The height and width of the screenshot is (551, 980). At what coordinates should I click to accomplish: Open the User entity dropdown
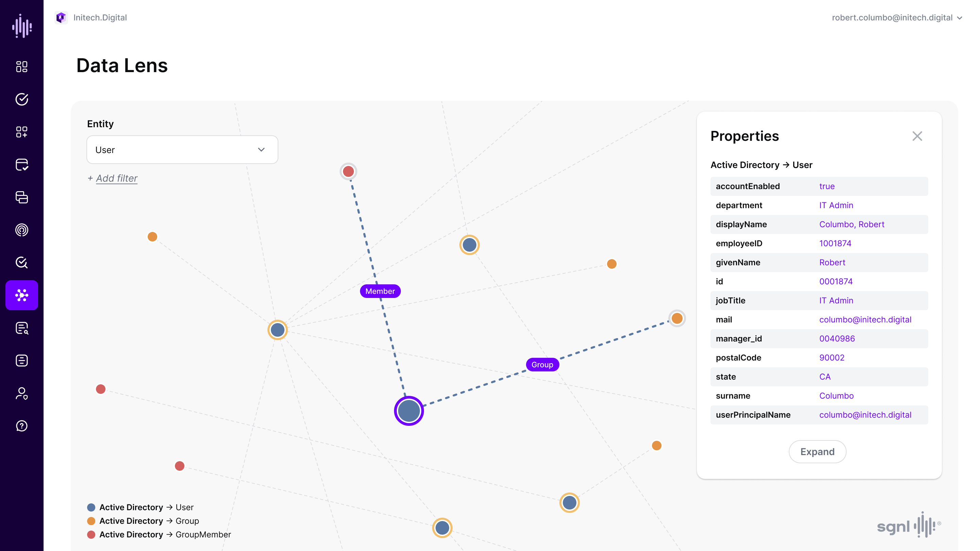point(182,150)
